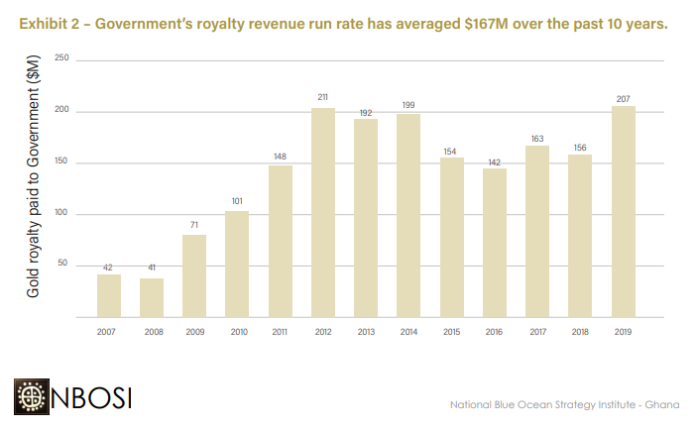Image resolution: width=696 pixels, height=429 pixels.
Task: Click the 2008 bar valued 41
Action: coord(151,297)
